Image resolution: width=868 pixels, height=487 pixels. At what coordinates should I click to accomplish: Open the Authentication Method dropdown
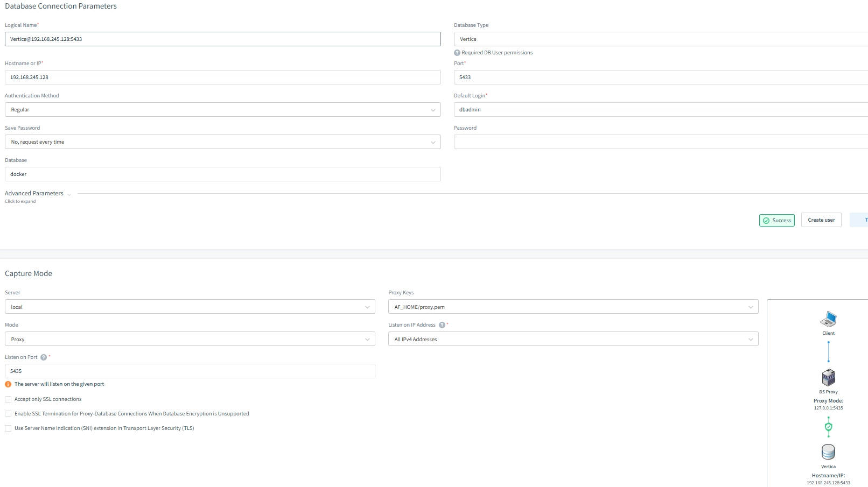pos(222,110)
